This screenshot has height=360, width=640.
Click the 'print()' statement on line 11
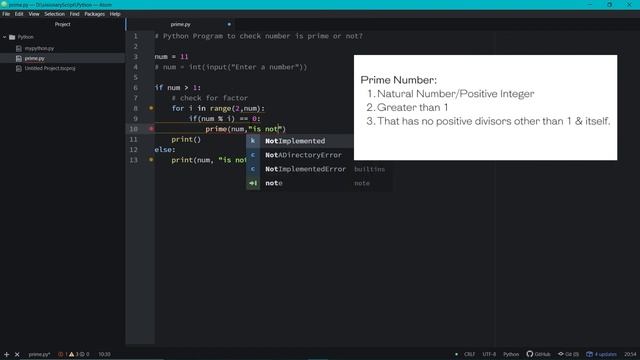[186, 139]
